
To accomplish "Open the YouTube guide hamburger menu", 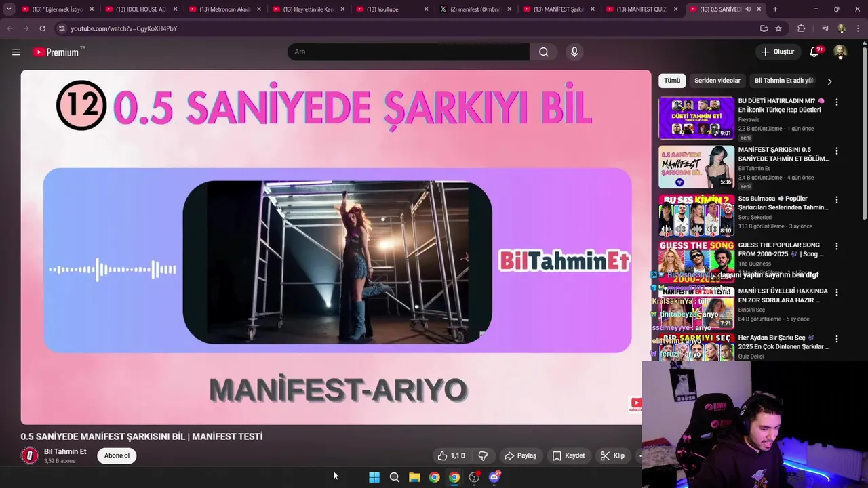I will [x=16, y=52].
